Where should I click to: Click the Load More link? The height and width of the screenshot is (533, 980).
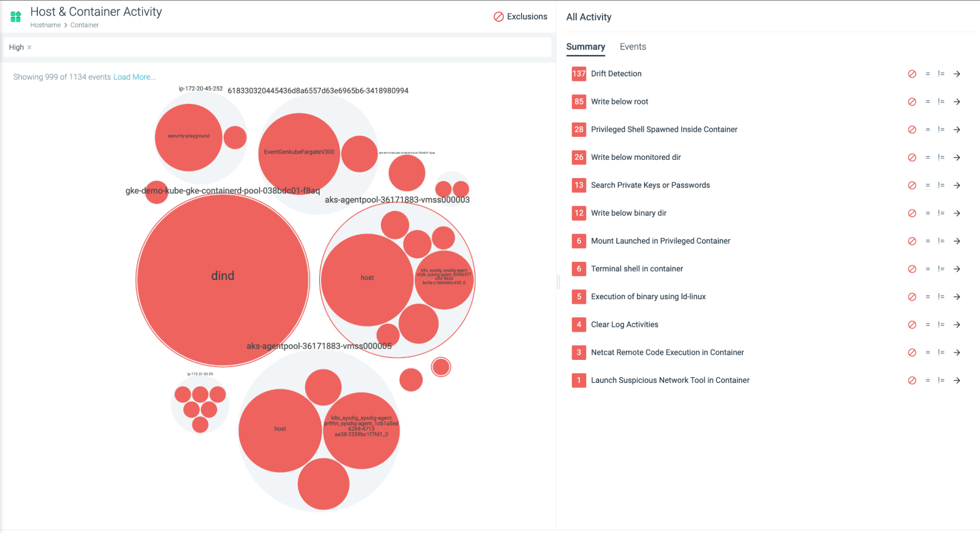tap(134, 77)
